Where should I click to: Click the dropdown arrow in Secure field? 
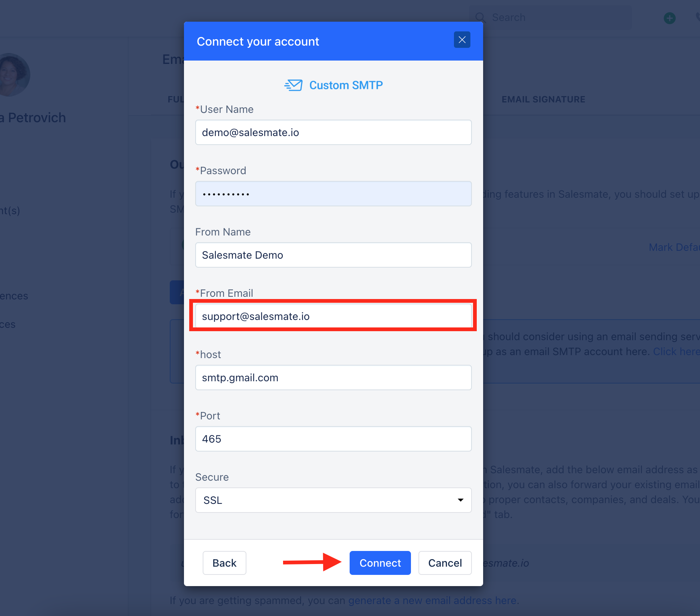[460, 500]
